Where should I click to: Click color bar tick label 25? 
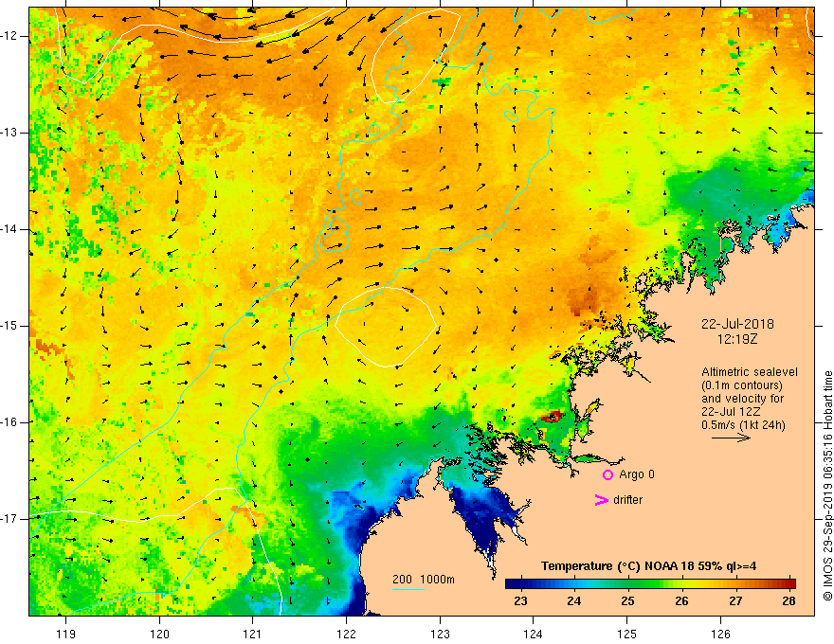627,601
